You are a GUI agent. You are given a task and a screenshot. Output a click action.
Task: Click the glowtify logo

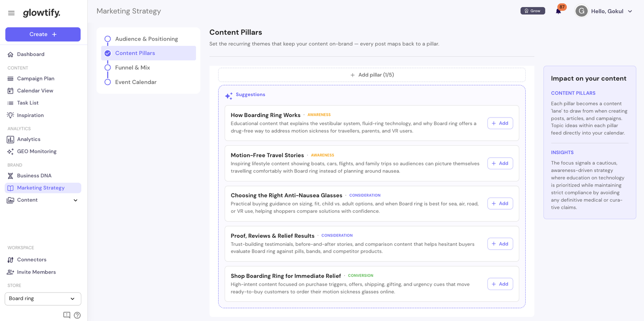[x=41, y=13]
